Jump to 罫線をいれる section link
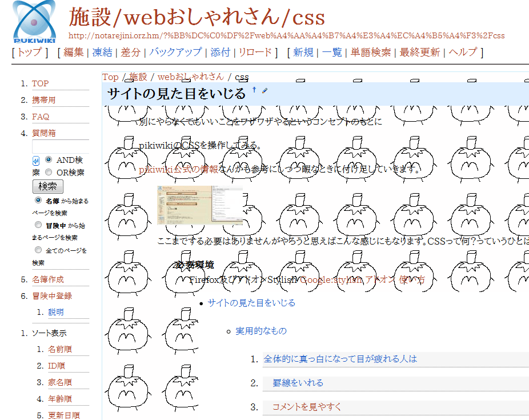Viewport: 529px width, 420px height. tap(298, 383)
